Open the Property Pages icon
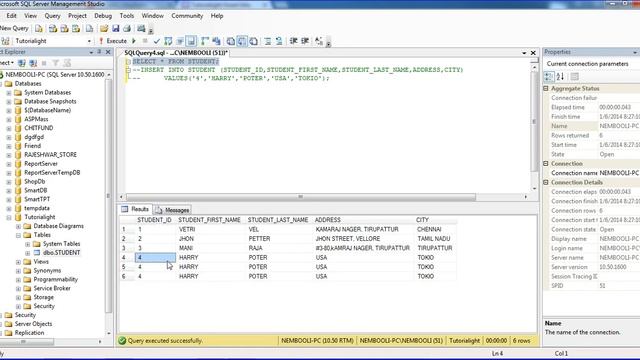The image size is (640, 360). click(x=574, y=76)
